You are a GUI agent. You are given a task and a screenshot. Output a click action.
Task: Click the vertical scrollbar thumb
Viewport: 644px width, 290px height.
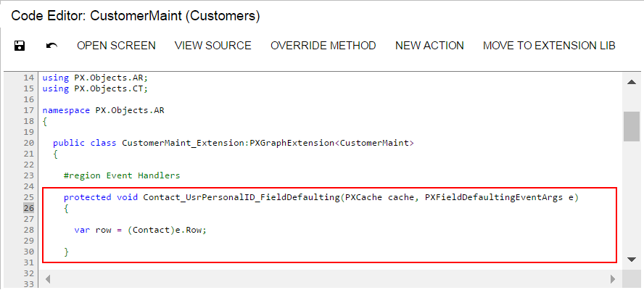(x=631, y=125)
